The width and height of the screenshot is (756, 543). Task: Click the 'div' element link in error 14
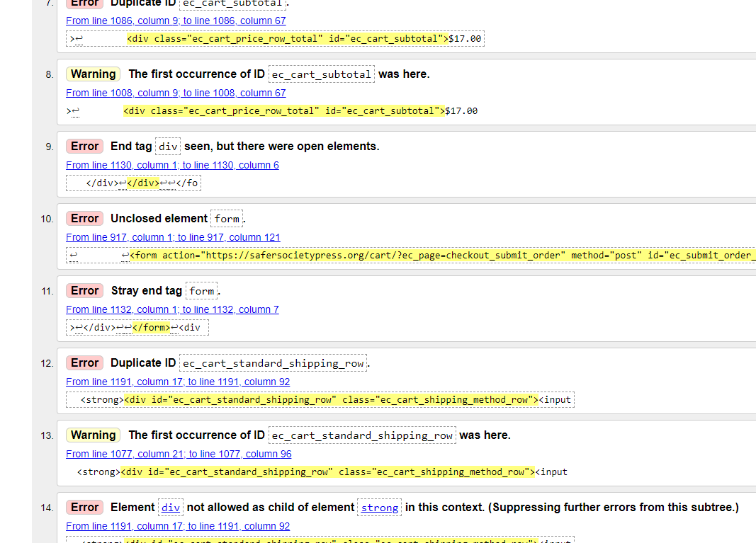171,508
